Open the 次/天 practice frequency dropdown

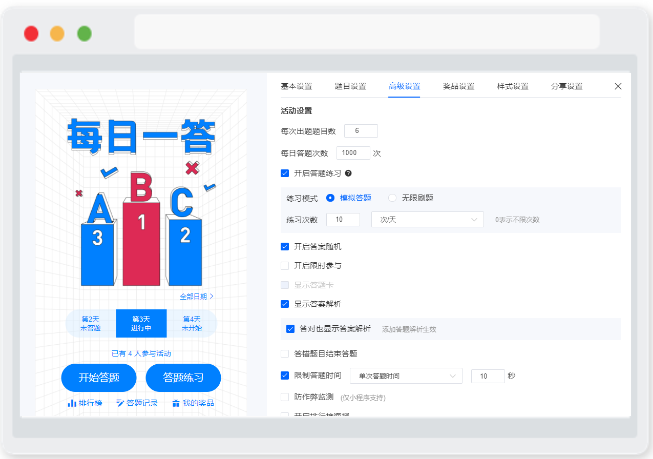[x=427, y=220]
